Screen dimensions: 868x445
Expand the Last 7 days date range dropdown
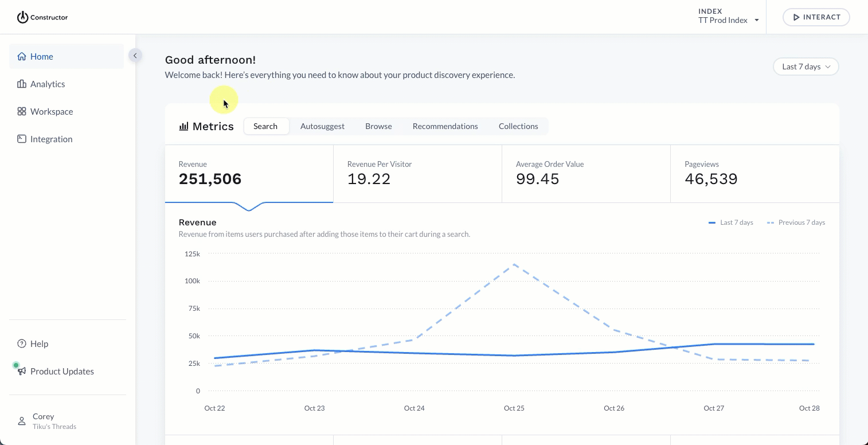pyautogui.click(x=806, y=67)
